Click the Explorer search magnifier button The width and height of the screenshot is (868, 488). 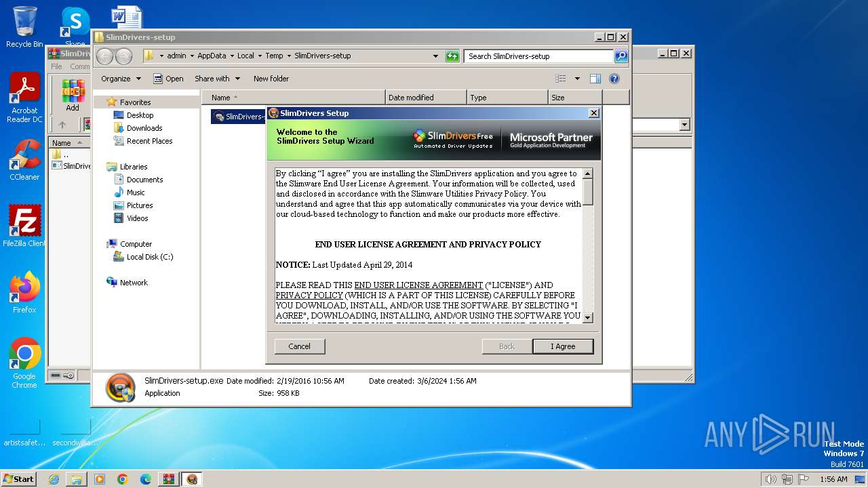(621, 56)
